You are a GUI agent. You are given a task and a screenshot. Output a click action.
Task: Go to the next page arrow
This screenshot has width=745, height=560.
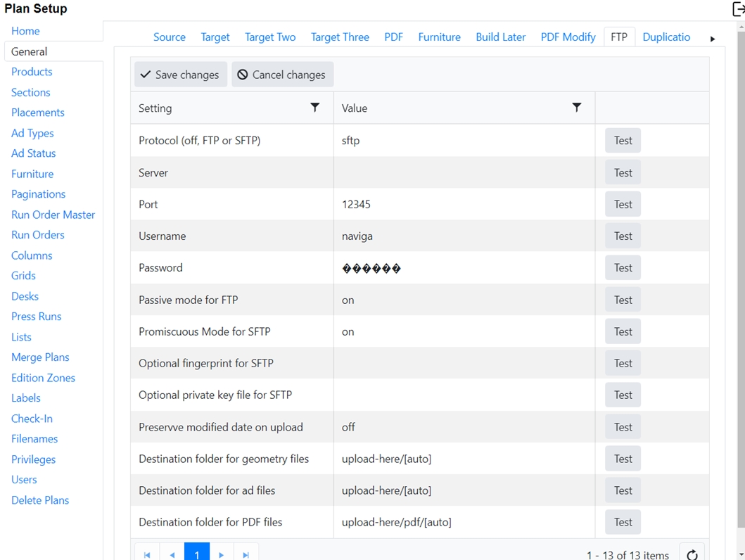pos(222,554)
